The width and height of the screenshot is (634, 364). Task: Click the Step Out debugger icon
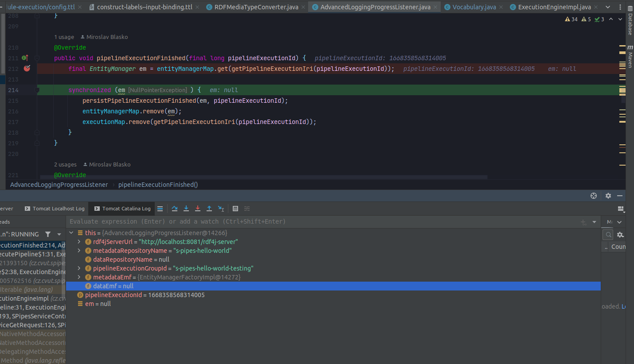209,209
